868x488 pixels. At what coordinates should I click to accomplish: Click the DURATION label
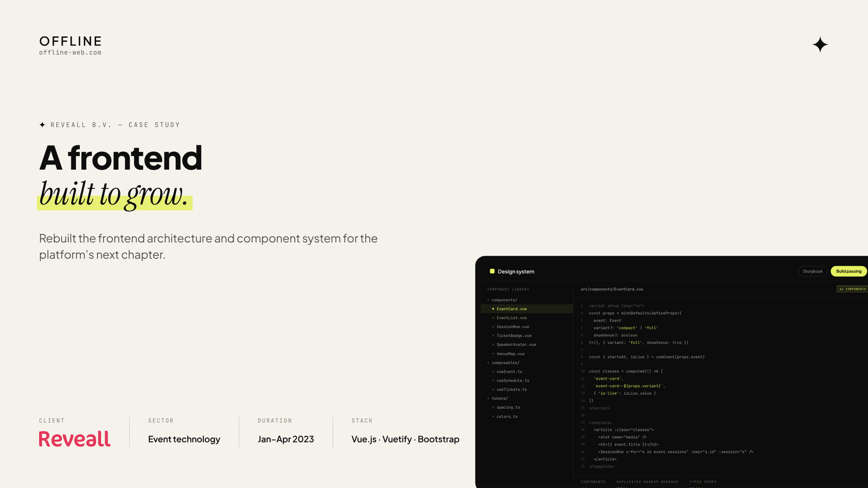[275, 421]
